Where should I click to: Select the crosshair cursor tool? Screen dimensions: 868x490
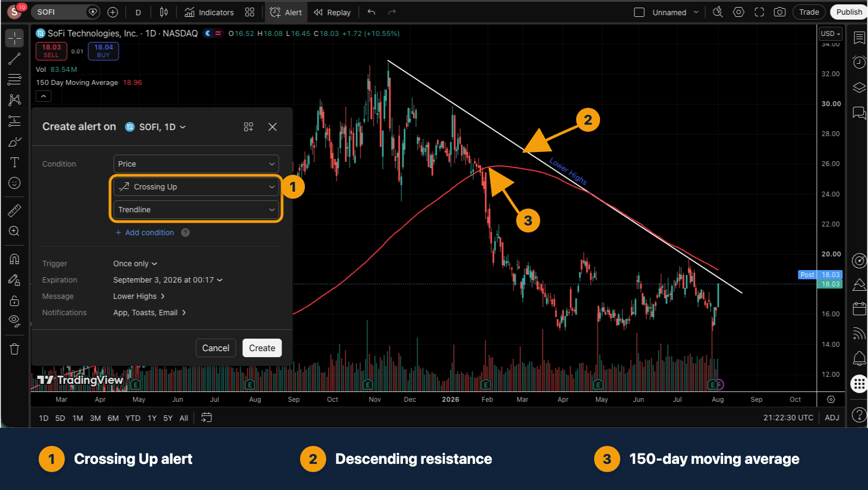14,38
